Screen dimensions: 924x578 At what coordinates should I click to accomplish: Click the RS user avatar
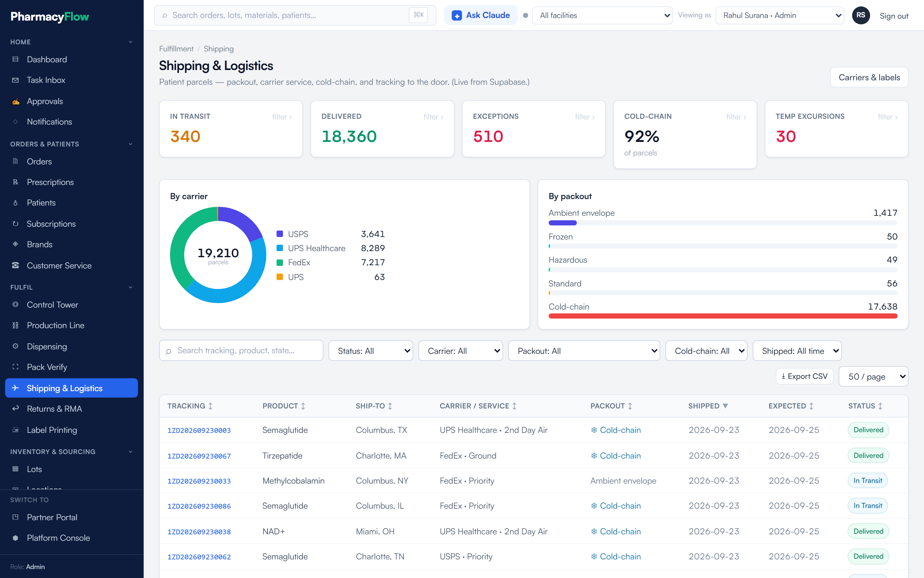click(860, 15)
